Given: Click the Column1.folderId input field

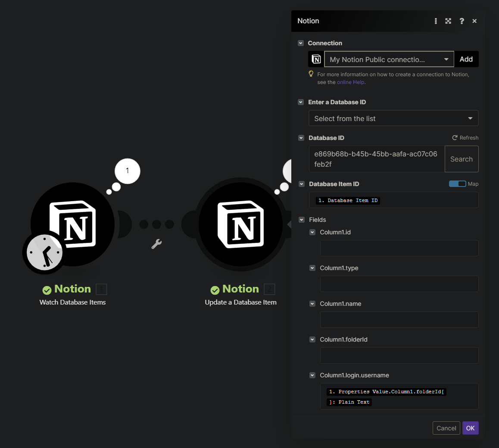Looking at the screenshot, I should (x=399, y=355).
